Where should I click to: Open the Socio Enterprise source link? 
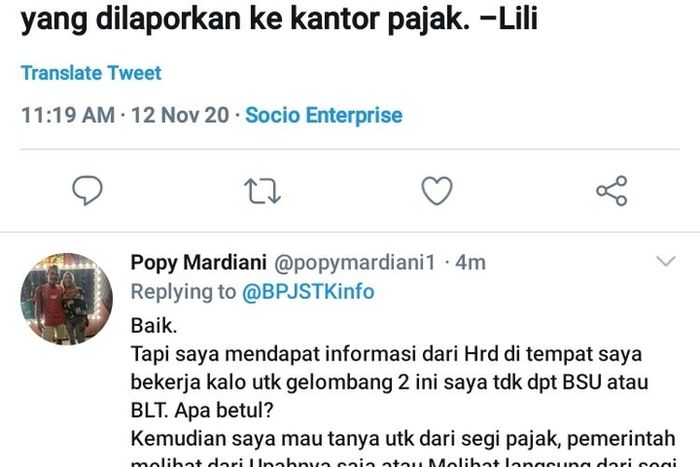tap(324, 115)
